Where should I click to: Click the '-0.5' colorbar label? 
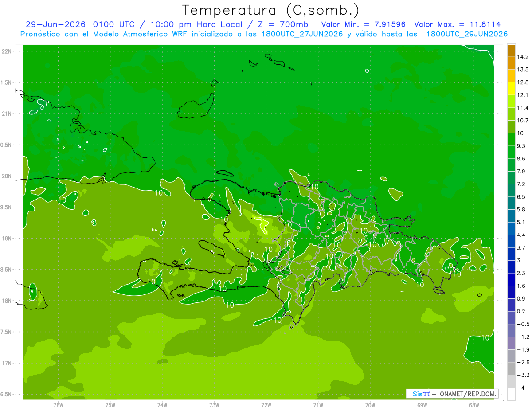pyautogui.click(x=523, y=324)
